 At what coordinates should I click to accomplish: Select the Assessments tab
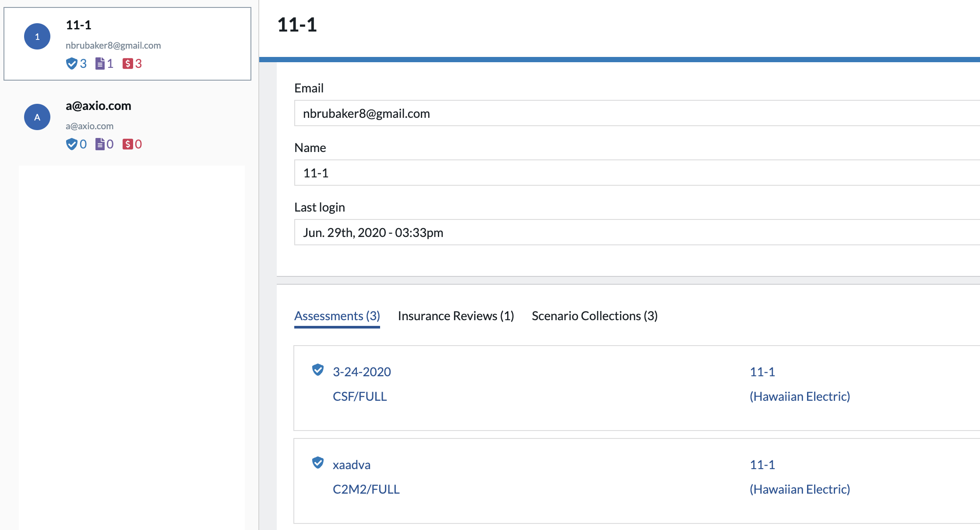tap(336, 316)
